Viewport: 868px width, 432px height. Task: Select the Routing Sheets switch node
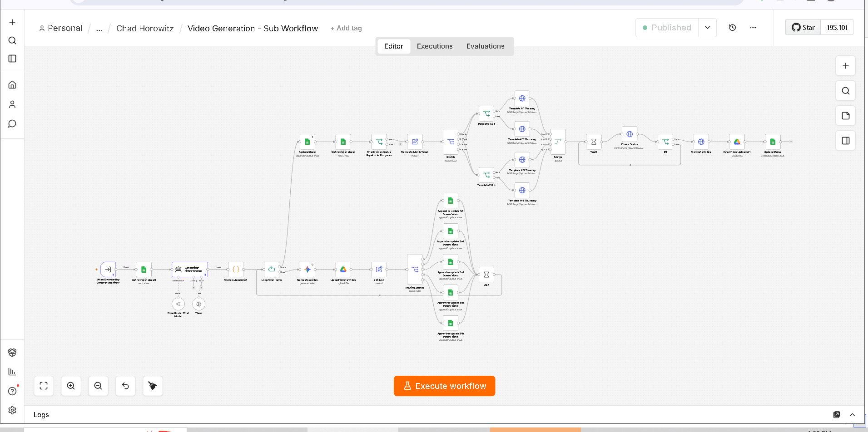415,270
